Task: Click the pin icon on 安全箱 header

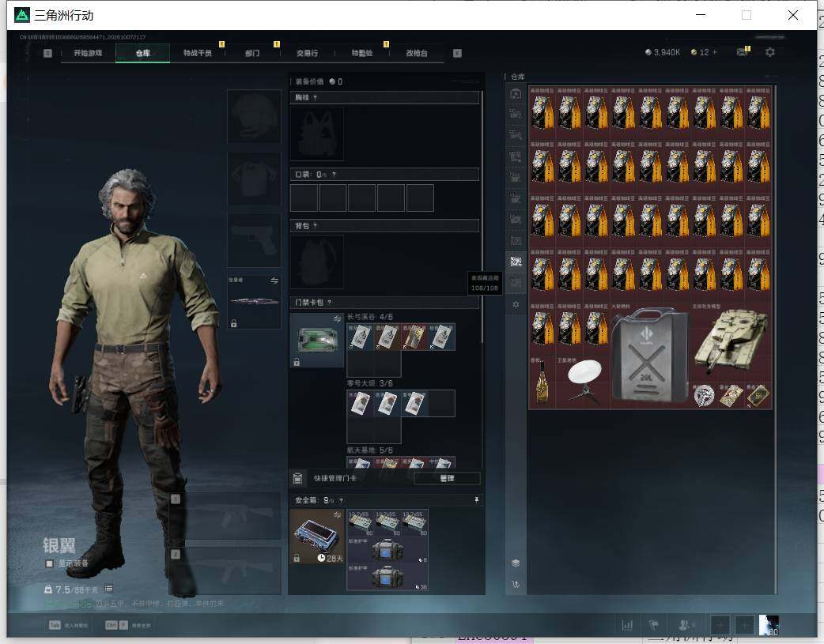Action: pos(477,500)
